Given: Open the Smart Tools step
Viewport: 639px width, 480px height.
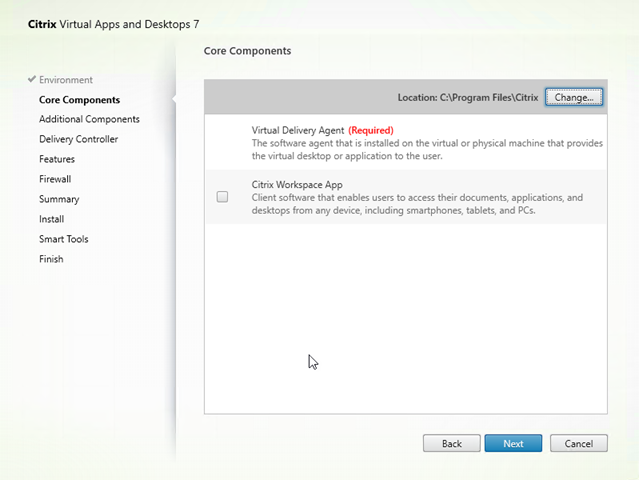Looking at the screenshot, I should [64, 239].
